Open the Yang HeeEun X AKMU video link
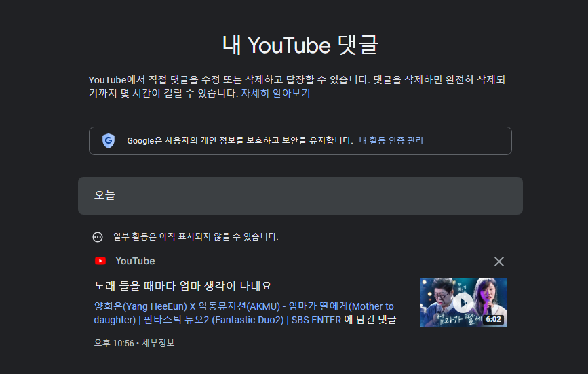The height and width of the screenshot is (374, 588). pyautogui.click(x=243, y=313)
